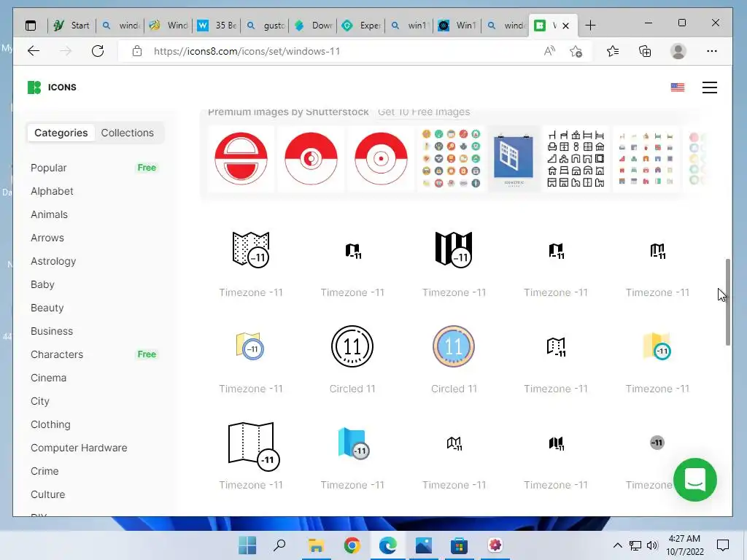Open the Cinema category
Image resolution: width=747 pixels, height=560 pixels.
tap(48, 378)
